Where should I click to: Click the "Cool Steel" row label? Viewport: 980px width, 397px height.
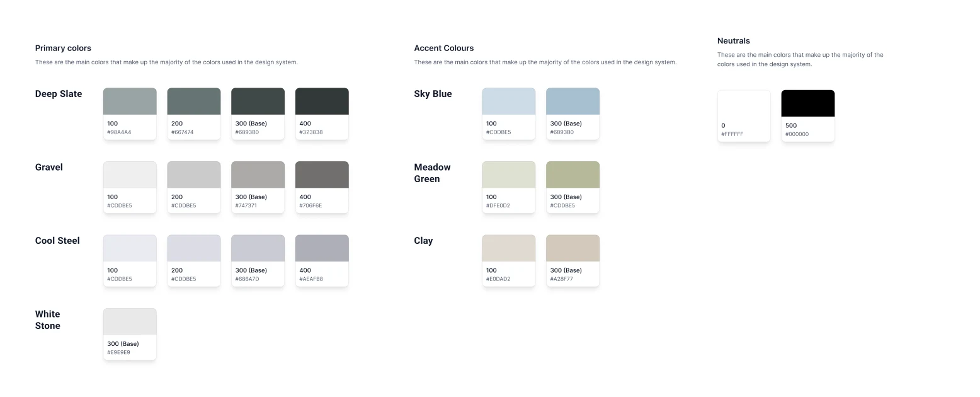57,241
